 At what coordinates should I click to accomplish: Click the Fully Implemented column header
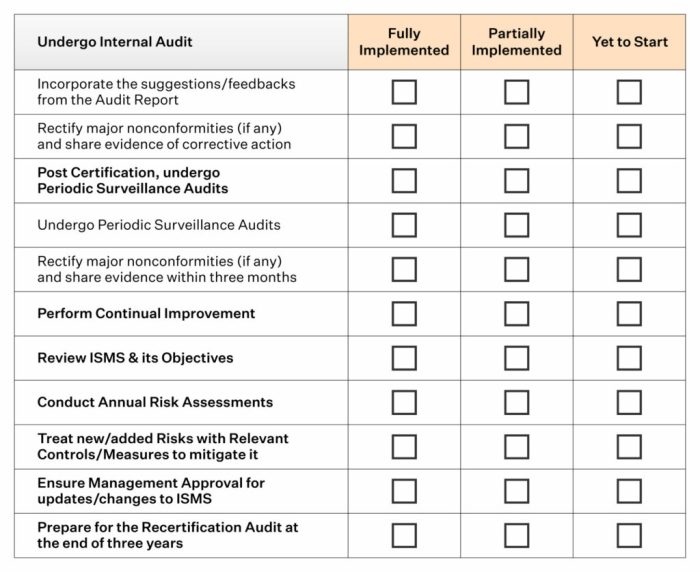[404, 42]
